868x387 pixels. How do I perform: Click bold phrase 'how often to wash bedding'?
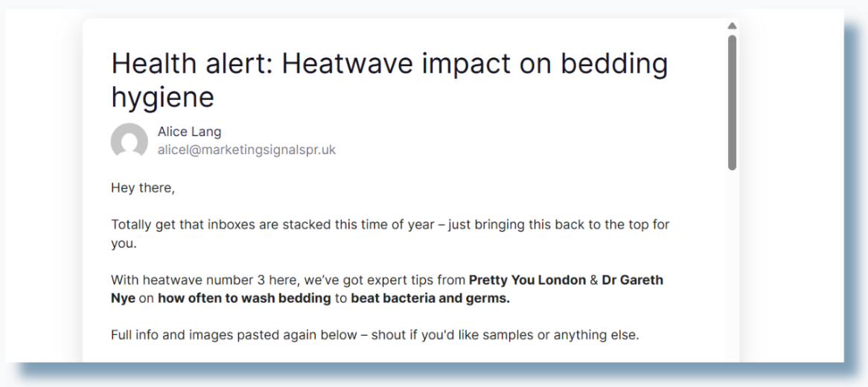pos(244,298)
